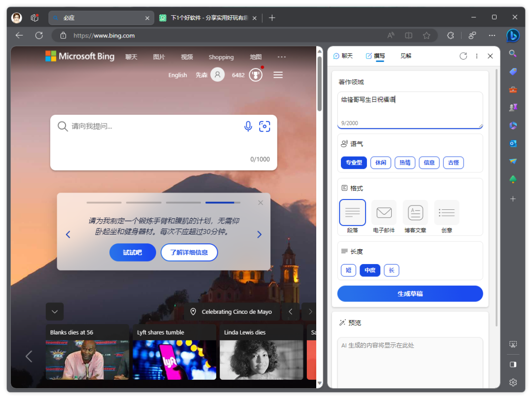Open the user account avatar on Bing

[218, 75]
